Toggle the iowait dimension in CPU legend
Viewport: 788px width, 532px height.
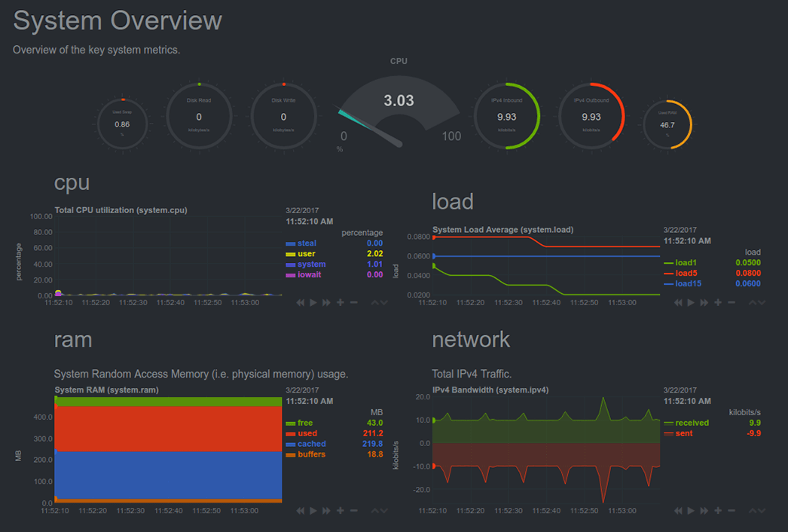tap(304, 274)
